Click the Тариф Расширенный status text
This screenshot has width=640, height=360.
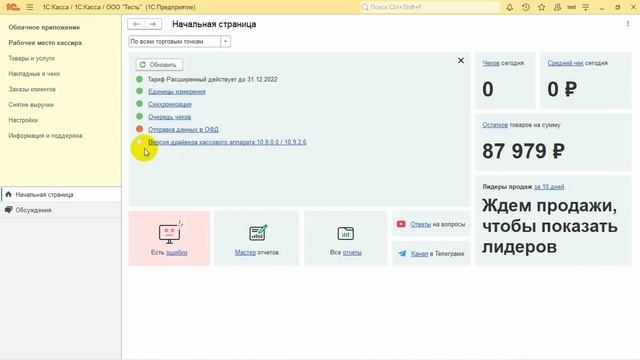(212, 79)
